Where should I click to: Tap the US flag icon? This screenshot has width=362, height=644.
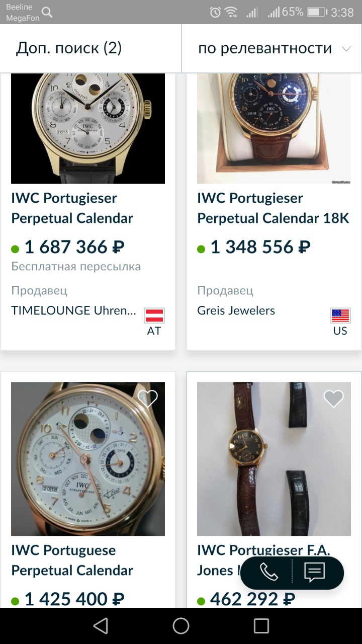pyautogui.click(x=340, y=315)
